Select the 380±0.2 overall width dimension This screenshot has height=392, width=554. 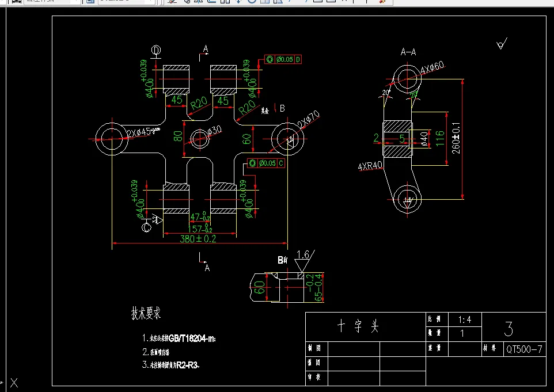point(198,239)
